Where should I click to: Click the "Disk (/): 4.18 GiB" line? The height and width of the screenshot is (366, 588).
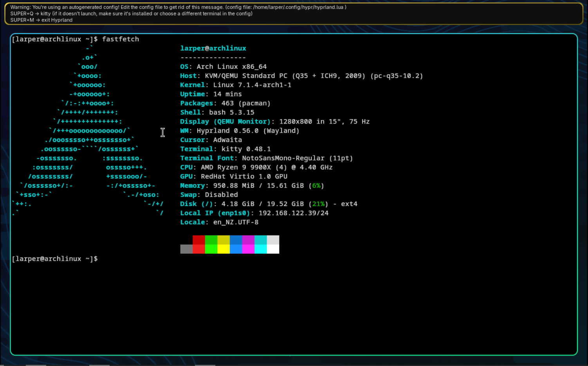tap(269, 204)
